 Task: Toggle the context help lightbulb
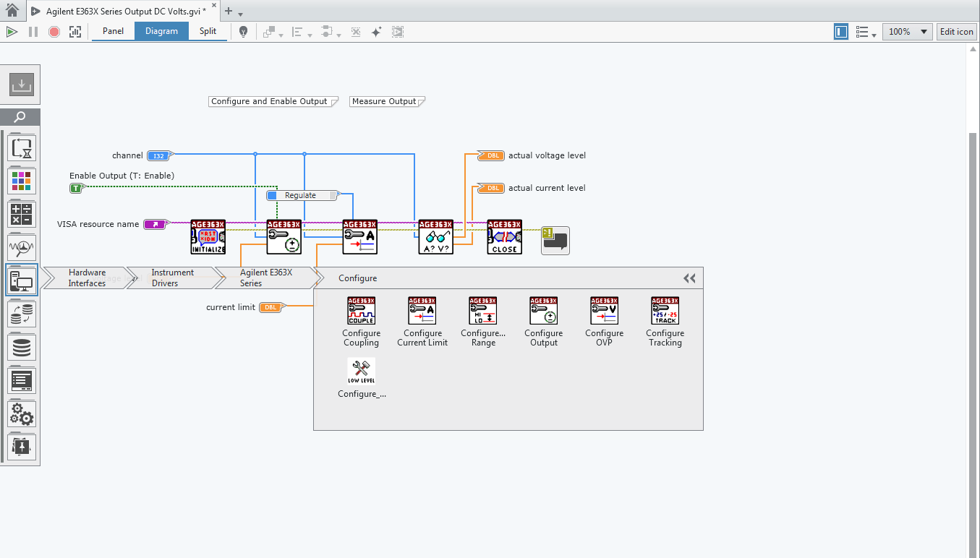(244, 31)
